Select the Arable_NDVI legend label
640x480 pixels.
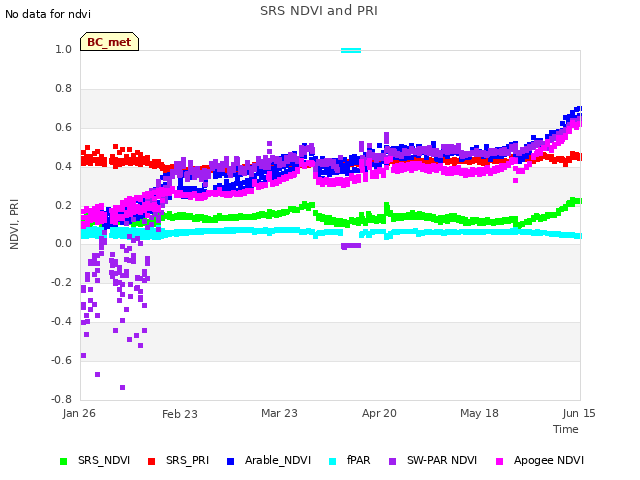coord(278,460)
